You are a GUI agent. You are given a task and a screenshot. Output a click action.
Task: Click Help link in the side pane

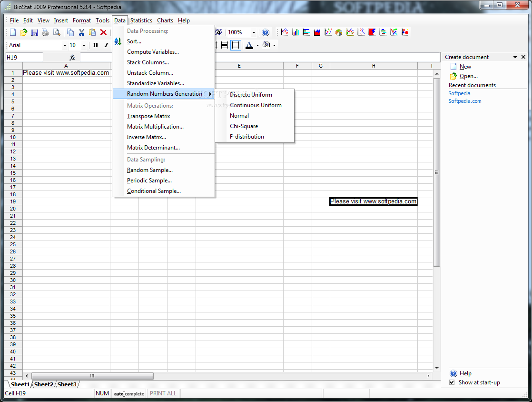(x=465, y=373)
